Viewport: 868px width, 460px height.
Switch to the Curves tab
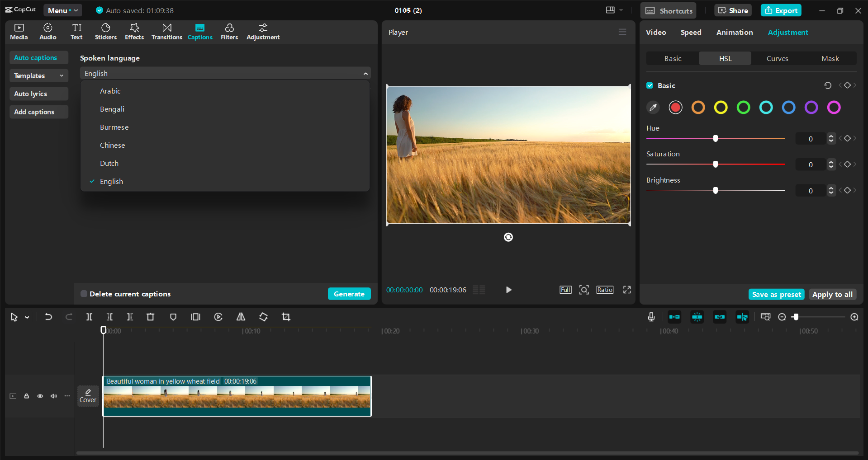(777, 58)
